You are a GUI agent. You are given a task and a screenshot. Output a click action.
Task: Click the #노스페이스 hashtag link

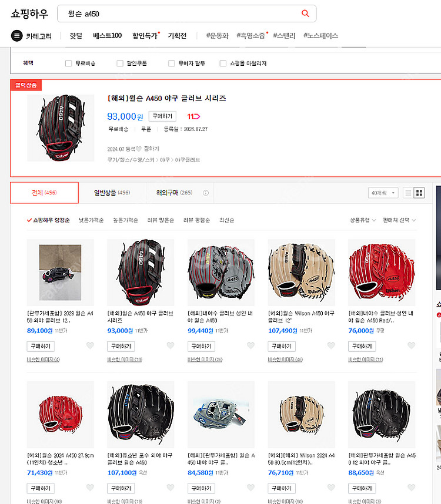pyautogui.click(x=320, y=36)
